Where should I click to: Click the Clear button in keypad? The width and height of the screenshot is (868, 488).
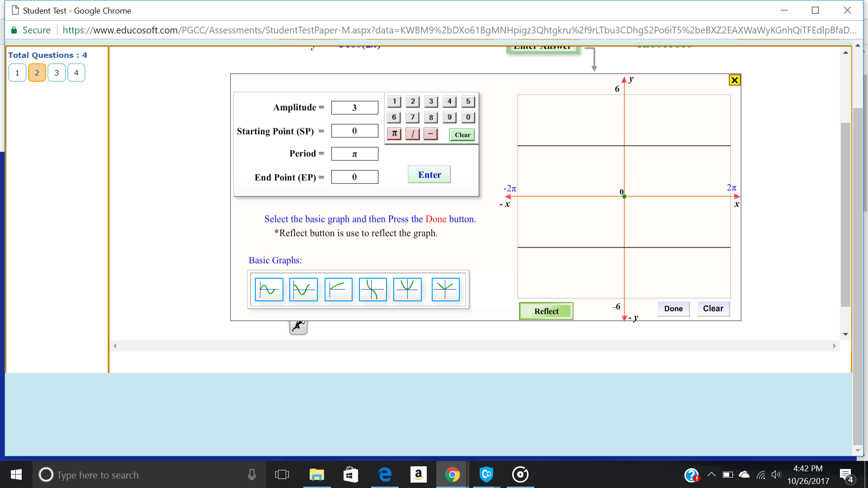coord(462,134)
